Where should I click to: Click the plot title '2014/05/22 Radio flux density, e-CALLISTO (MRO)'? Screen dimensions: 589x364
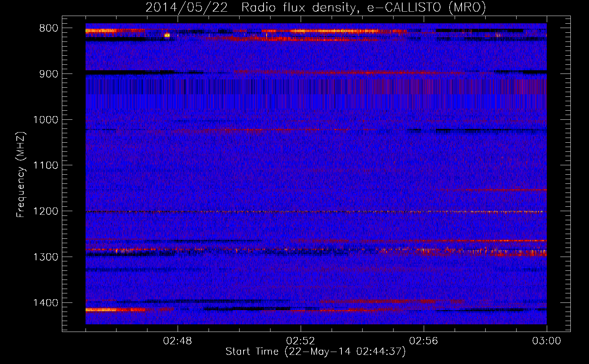click(x=316, y=7)
